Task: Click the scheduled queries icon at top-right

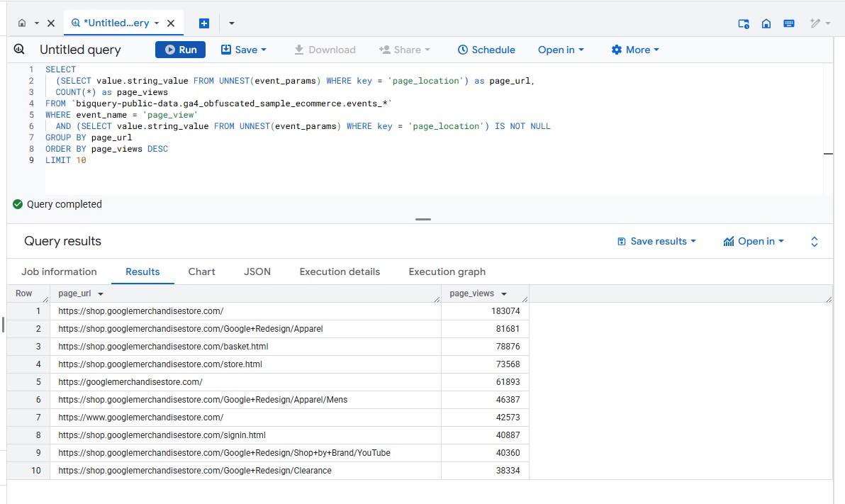Action: pyautogui.click(x=744, y=23)
